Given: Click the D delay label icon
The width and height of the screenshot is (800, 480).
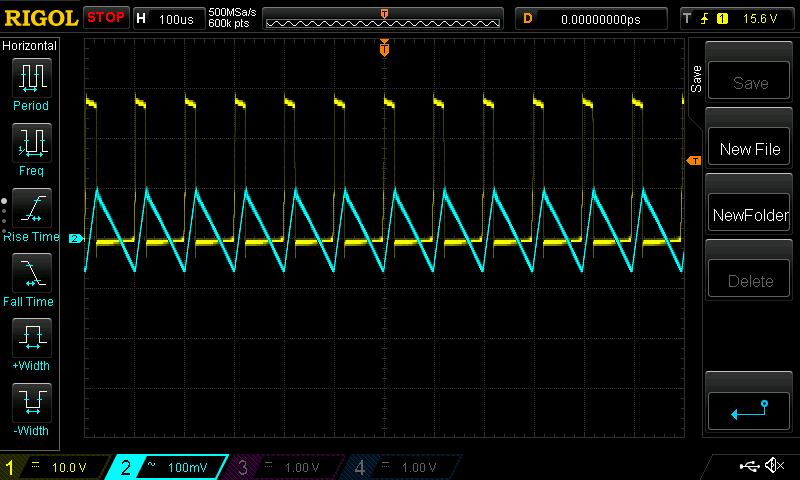Looking at the screenshot, I should [528, 19].
